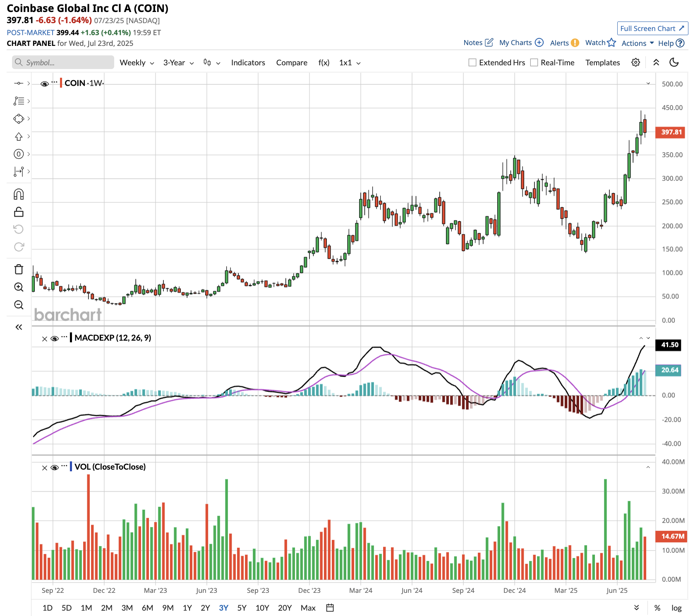Screen dimensions: 700x616
Task: Open the Fibonacci circle tools
Action: [x=19, y=154]
